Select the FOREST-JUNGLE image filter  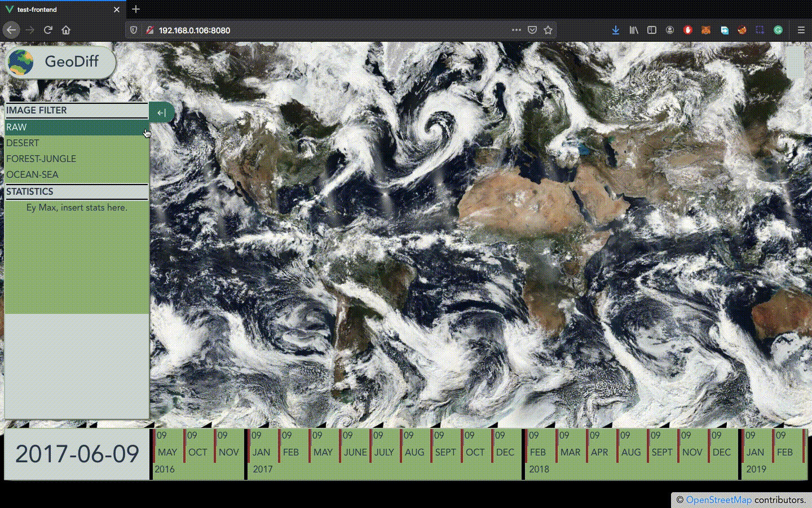(77, 159)
